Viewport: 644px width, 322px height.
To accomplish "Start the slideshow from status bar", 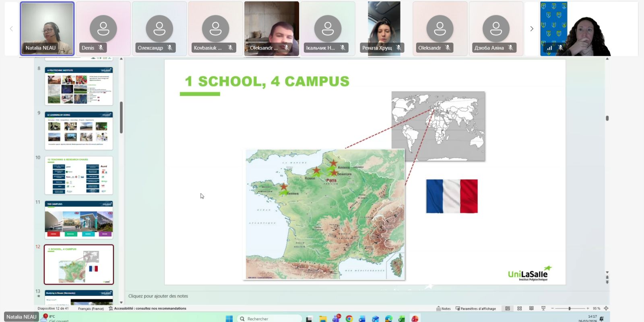I will pos(543,308).
